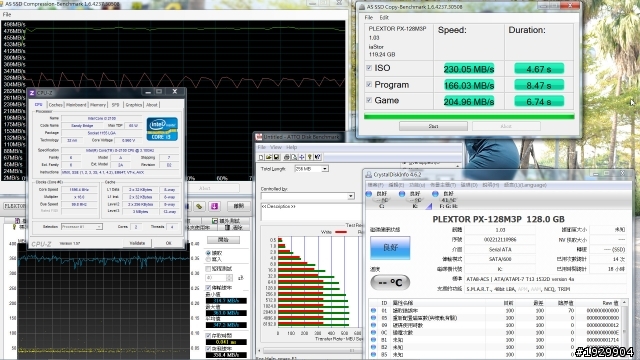Switch to the Graphics tab in CPU-Z

pos(134,105)
